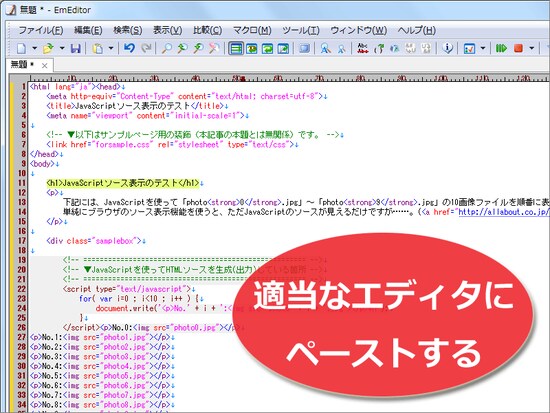550x413 pixels.
Task: Close the 無題 tab with X
Action: click(x=45, y=66)
